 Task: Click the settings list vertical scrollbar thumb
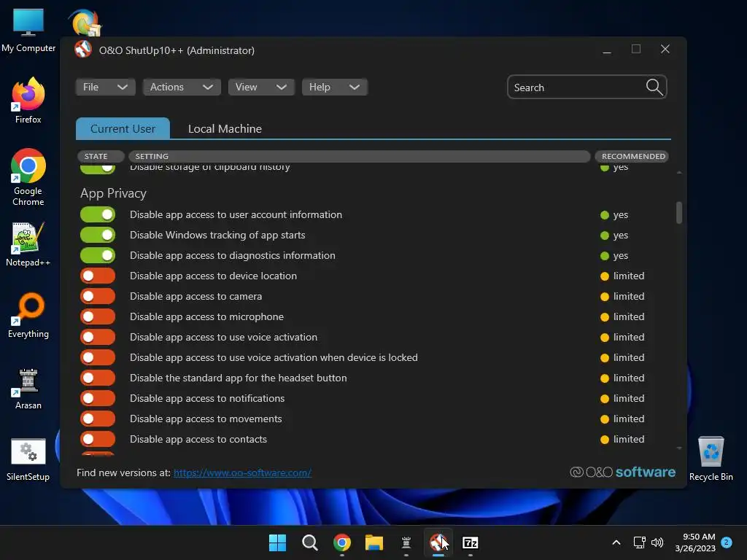pyautogui.click(x=679, y=212)
